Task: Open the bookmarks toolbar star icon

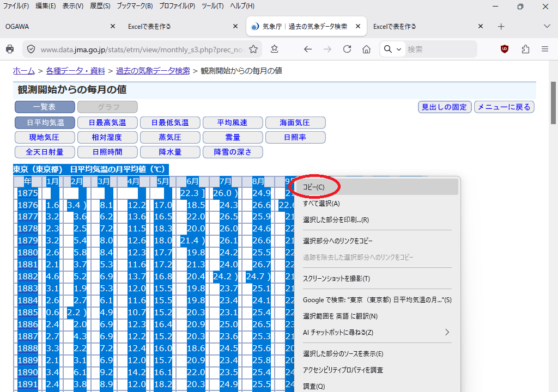Action: [275, 49]
